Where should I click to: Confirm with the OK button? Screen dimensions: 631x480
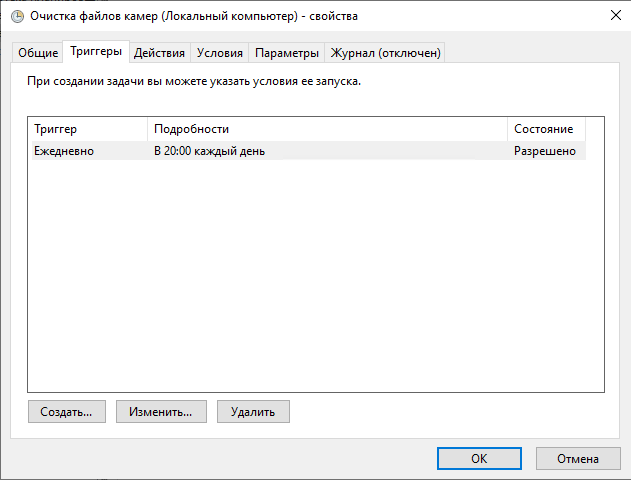[479, 458]
